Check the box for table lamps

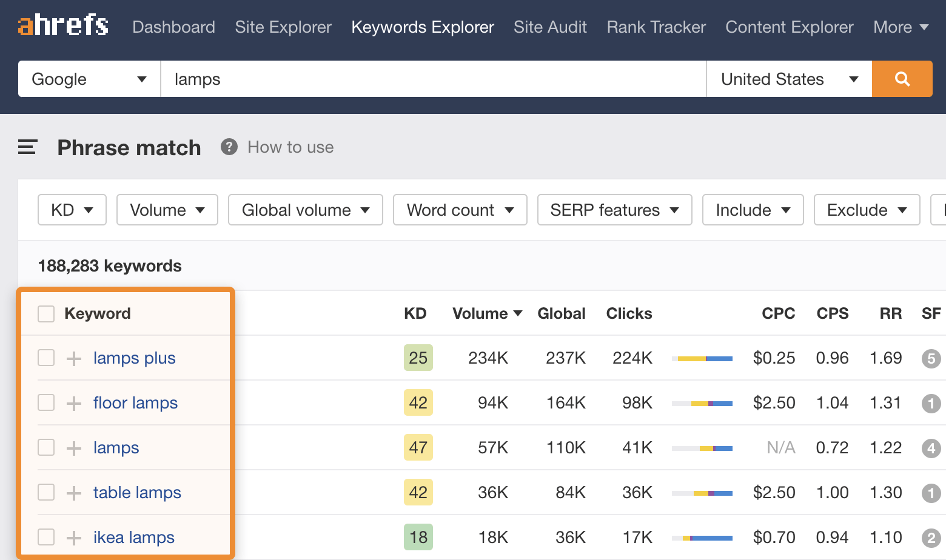[x=46, y=493]
